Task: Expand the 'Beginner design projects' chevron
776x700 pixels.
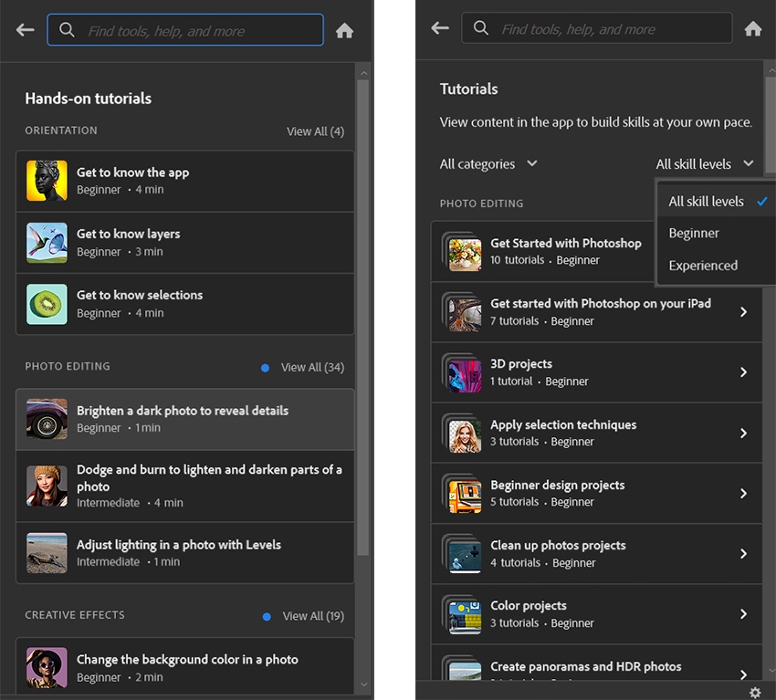Action: pyautogui.click(x=743, y=493)
